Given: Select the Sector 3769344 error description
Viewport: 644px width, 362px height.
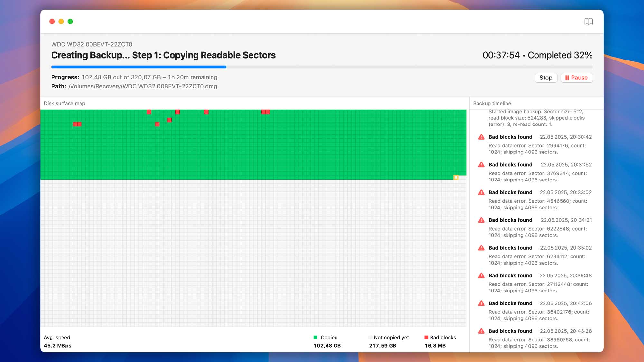Looking at the screenshot, I should [x=538, y=176].
